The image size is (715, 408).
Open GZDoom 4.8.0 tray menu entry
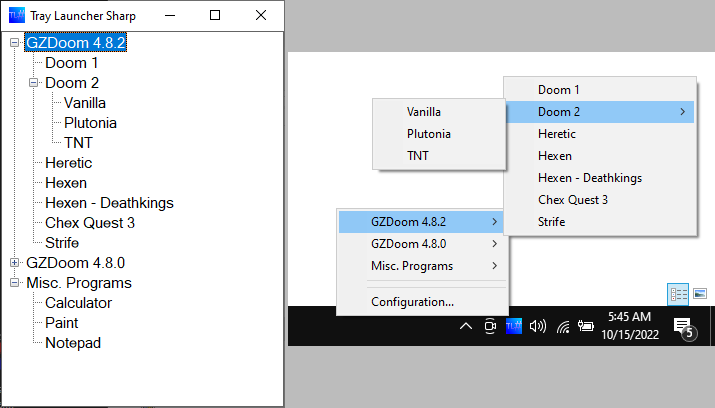[422, 244]
